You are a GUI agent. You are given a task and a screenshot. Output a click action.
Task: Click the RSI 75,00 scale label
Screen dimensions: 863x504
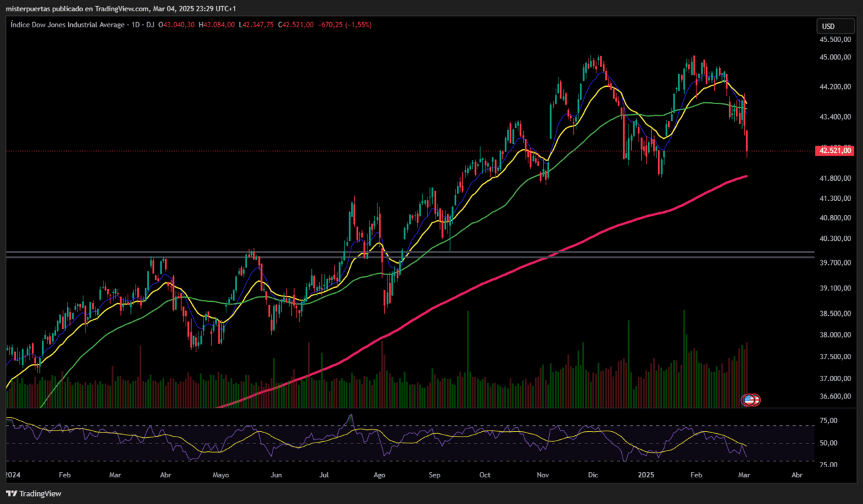(x=828, y=421)
